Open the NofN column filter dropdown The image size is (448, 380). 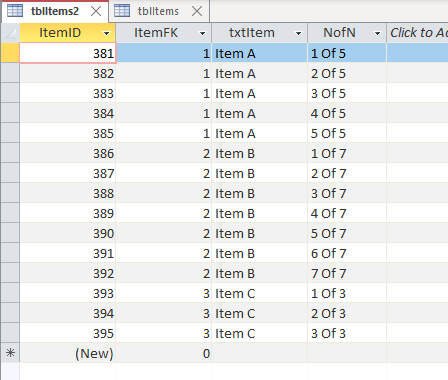[377, 33]
